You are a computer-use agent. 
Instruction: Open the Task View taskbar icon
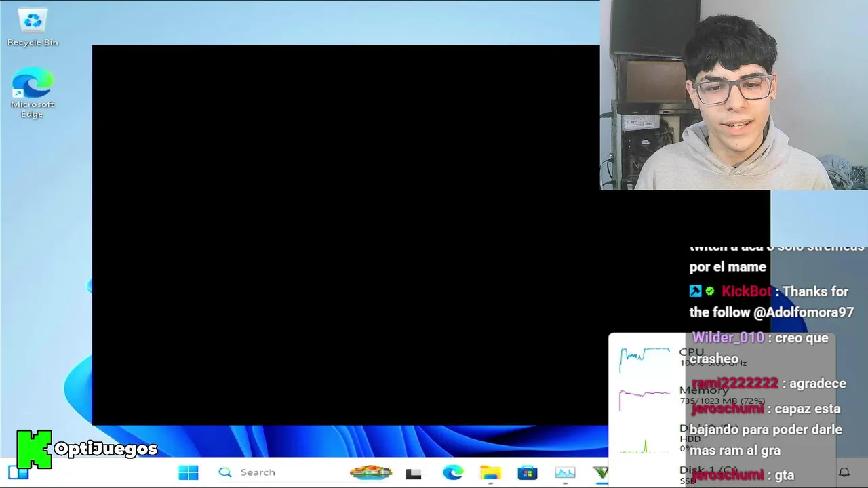414,473
